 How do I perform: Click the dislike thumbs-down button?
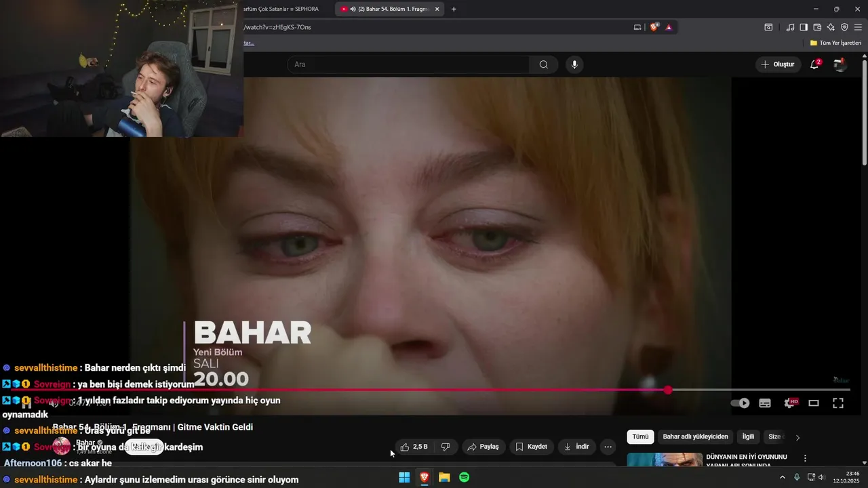[446, 447]
